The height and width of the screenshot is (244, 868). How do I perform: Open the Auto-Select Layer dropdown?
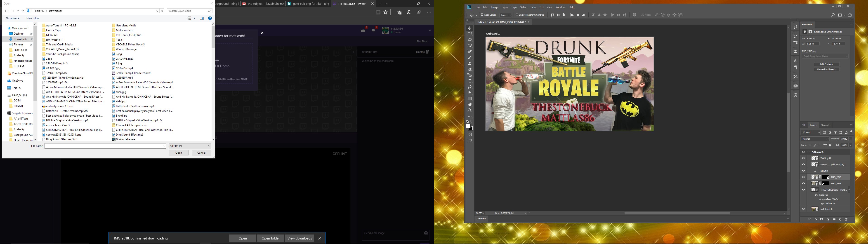coord(506,15)
